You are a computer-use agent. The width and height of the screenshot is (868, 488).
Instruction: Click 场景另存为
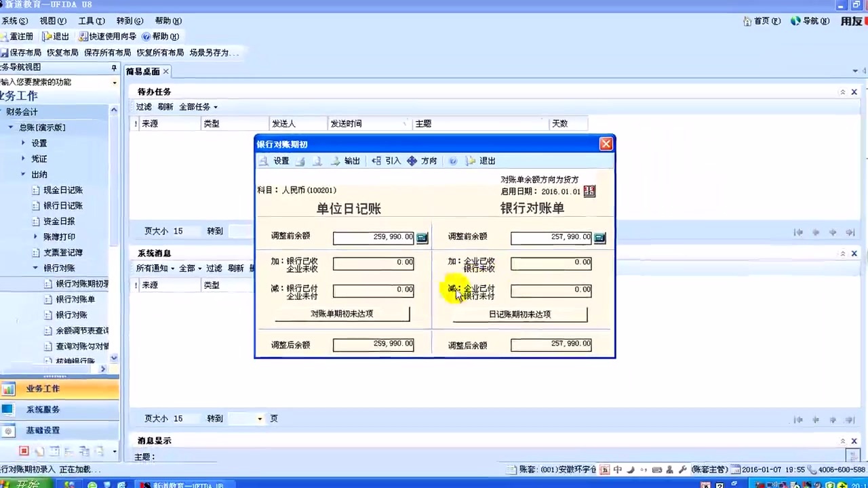pos(213,52)
